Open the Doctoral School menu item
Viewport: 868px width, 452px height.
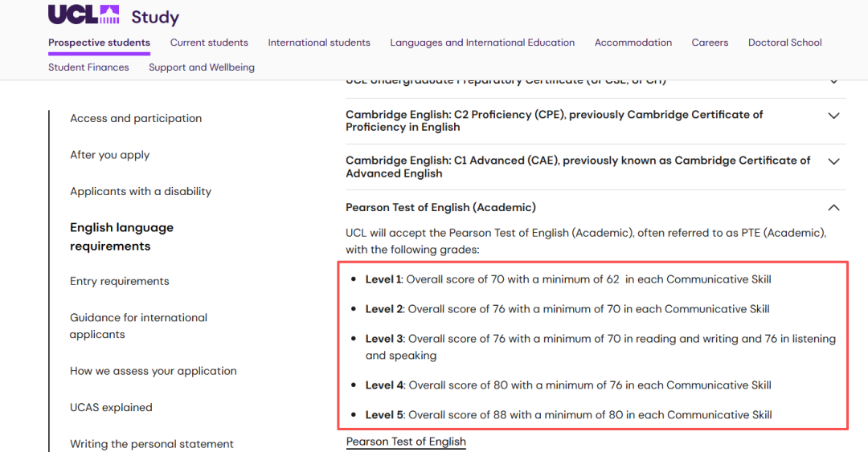(x=785, y=43)
